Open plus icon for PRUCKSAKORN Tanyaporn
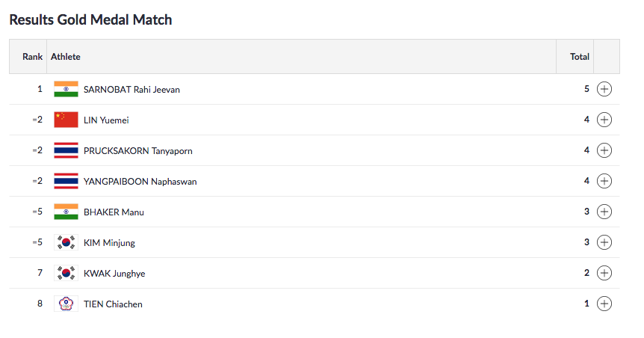This screenshot has width=644, height=338. 604,150
